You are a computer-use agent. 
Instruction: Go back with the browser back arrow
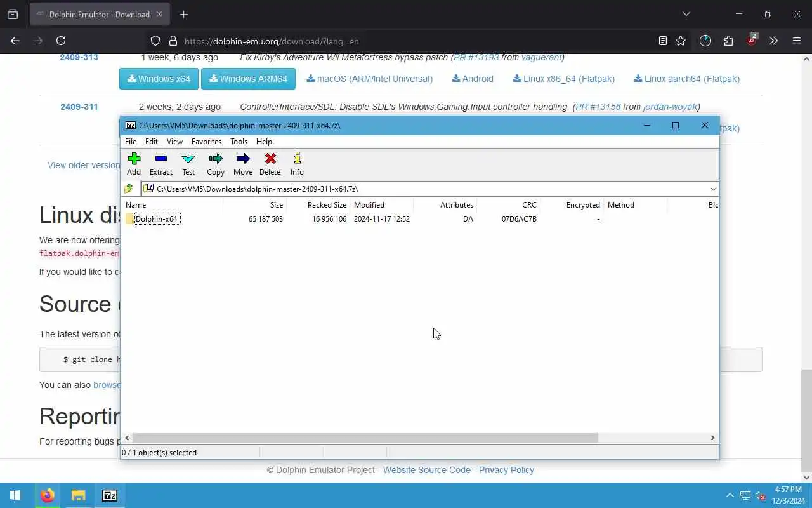(x=15, y=41)
